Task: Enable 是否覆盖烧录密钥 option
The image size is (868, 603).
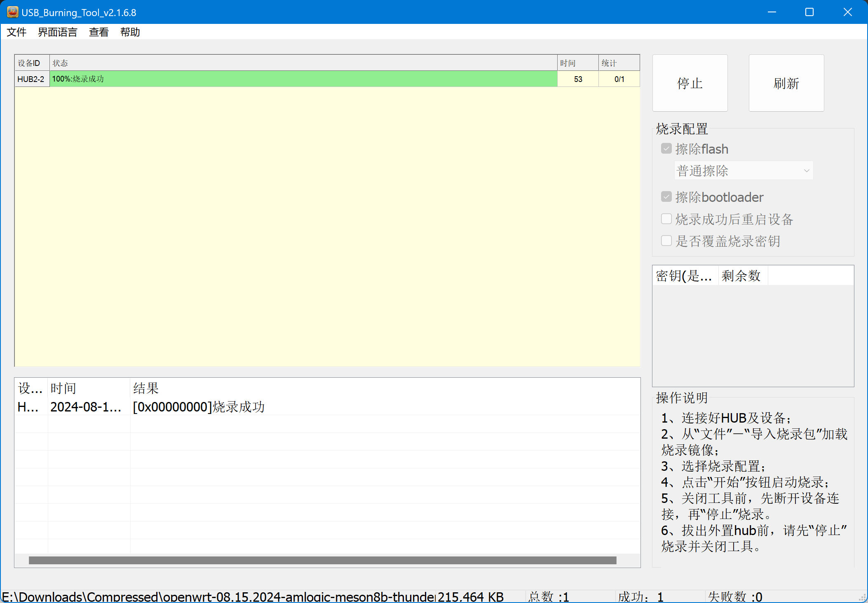Action: tap(666, 241)
